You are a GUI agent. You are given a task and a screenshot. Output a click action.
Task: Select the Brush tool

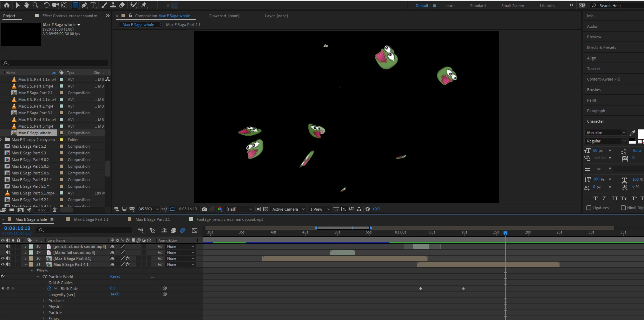pyautogui.click(x=104, y=5)
